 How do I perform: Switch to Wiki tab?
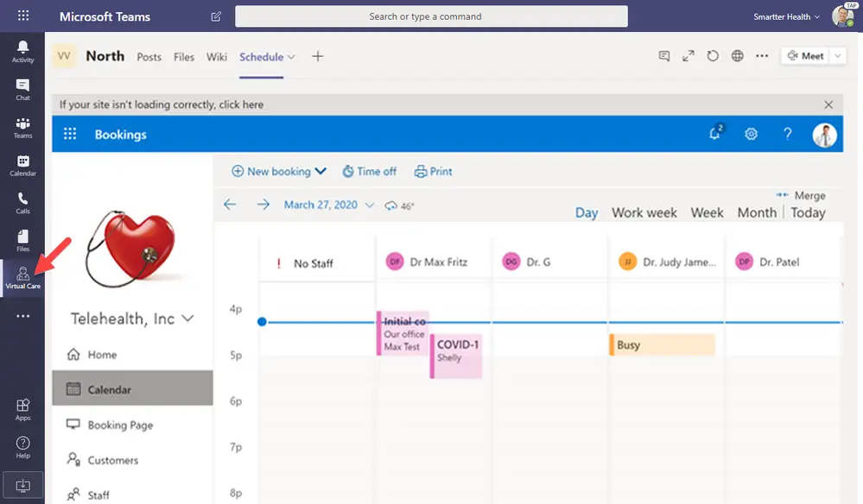pos(217,57)
